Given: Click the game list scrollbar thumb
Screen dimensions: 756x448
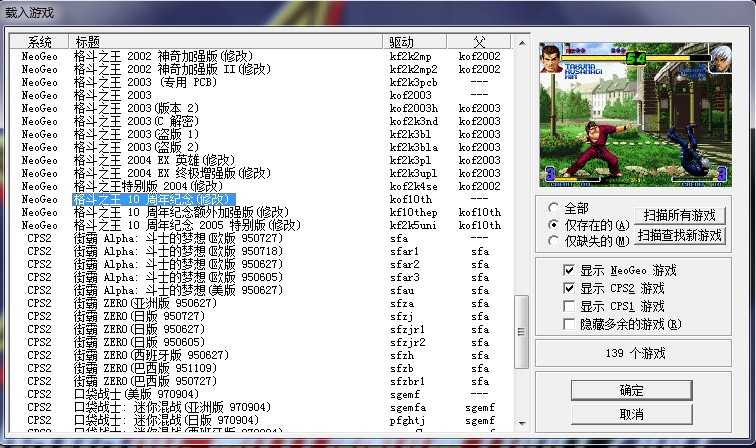Looking at the screenshot, I should click(521, 332).
